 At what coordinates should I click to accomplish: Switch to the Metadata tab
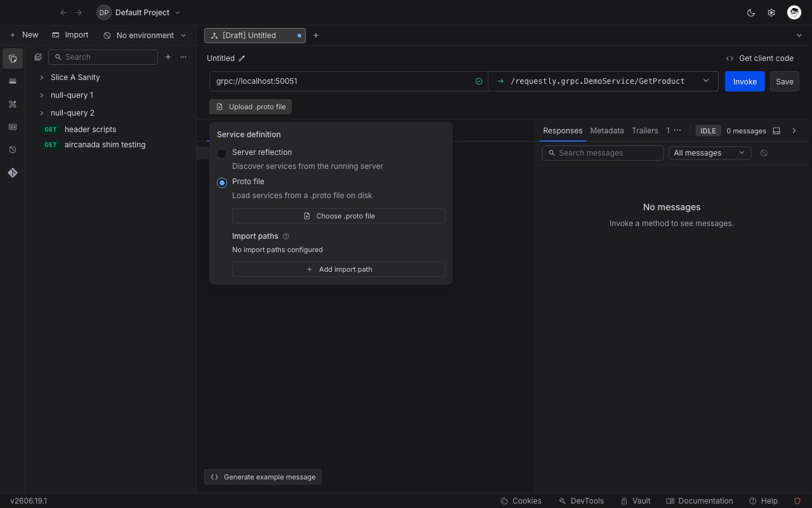607,131
